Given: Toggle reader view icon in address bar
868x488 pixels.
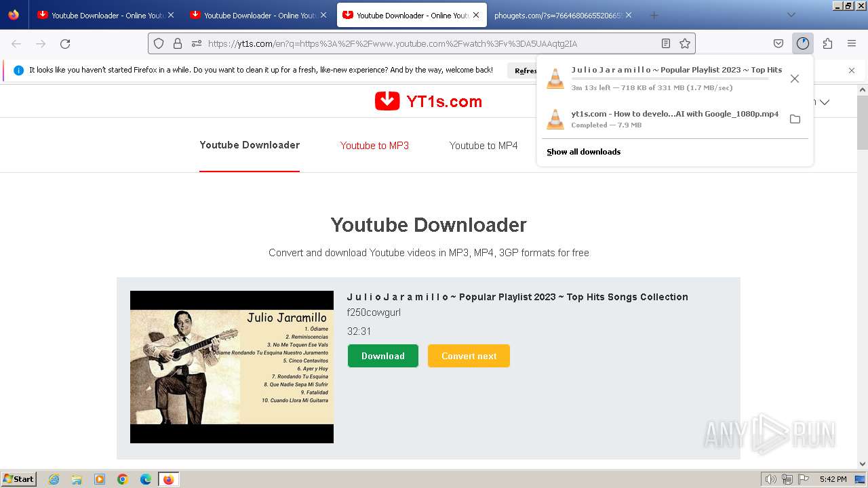Looking at the screenshot, I should pyautogui.click(x=666, y=43).
